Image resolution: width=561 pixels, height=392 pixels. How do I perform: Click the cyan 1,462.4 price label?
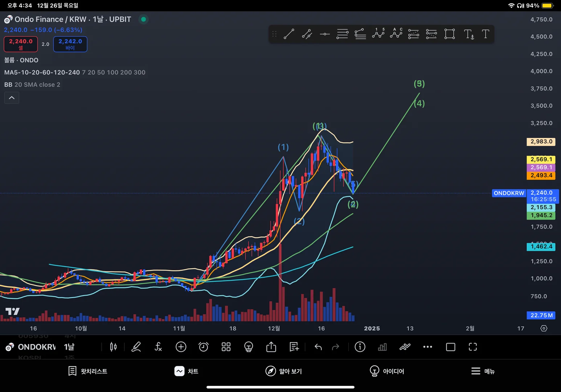pyautogui.click(x=541, y=246)
